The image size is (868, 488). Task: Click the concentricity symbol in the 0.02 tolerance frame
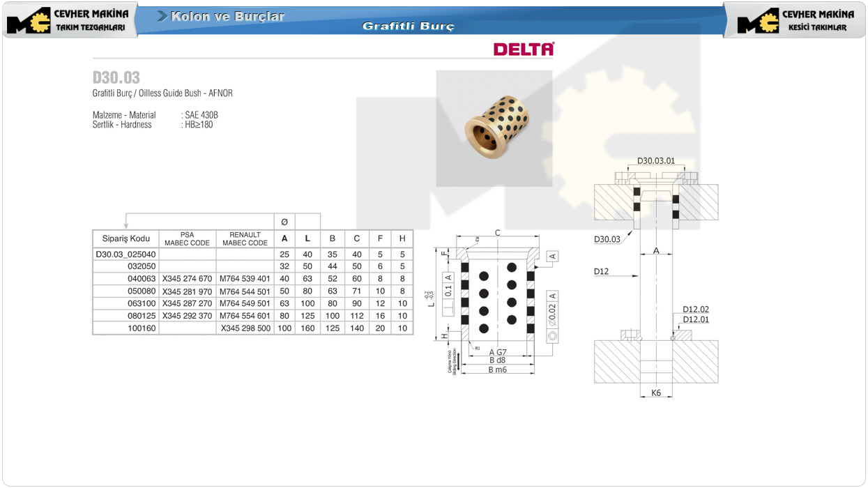tap(553, 336)
